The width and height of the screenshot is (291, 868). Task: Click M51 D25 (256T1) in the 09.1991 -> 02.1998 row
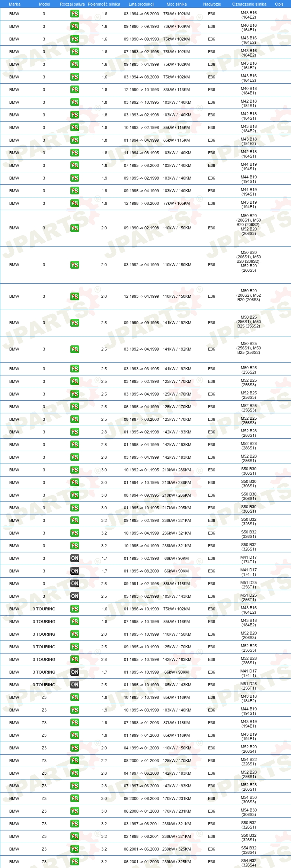pyautogui.click(x=249, y=585)
